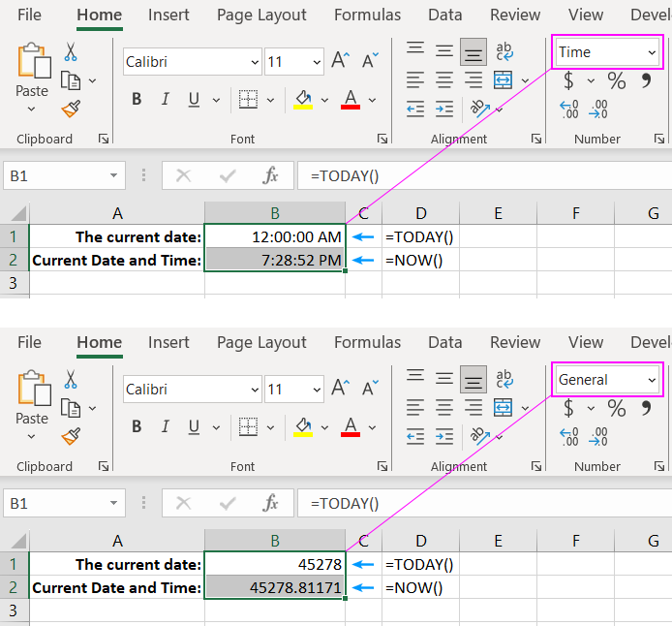Toggle Bold formatting in the upper ribbon

[x=137, y=99]
